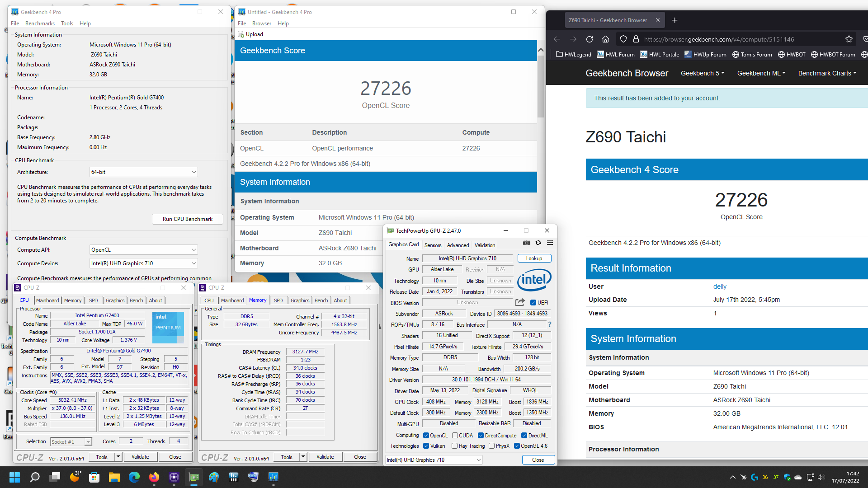The image size is (868, 488).
Task: Open Benchmarks menu in Geekbench 4 Pro
Action: pyautogui.click(x=40, y=23)
